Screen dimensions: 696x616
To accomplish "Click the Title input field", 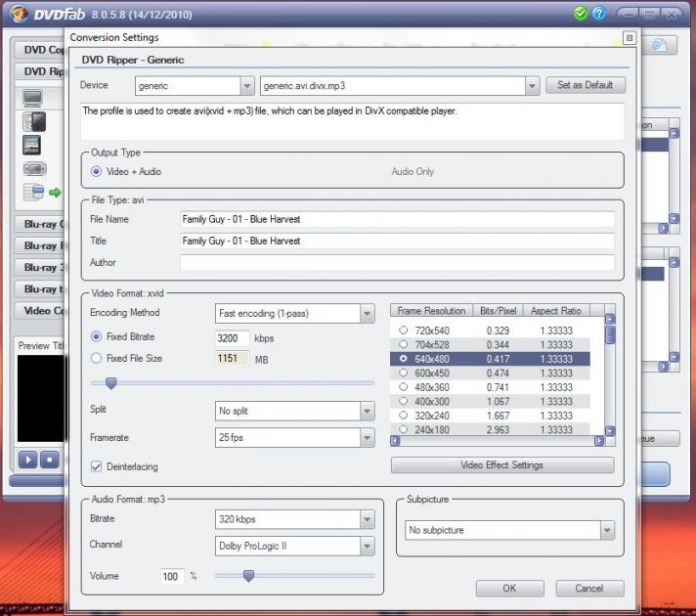I will click(397, 241).
